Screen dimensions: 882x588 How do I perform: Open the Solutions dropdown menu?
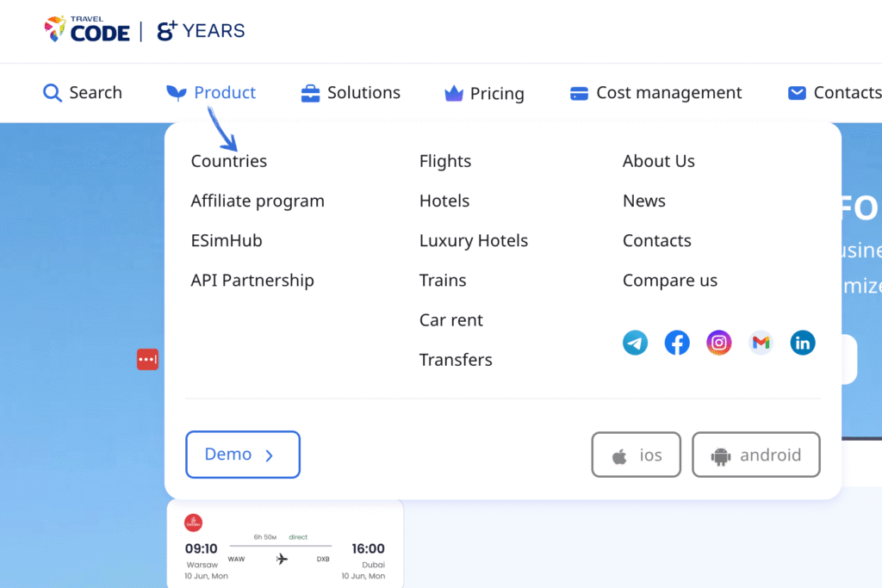tap(350, 92)
